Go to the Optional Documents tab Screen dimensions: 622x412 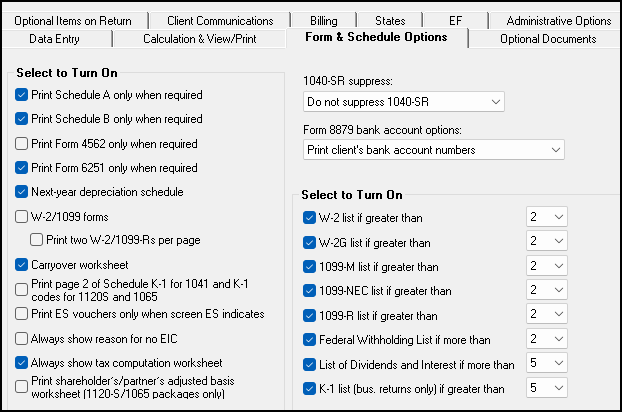(547, 39)
